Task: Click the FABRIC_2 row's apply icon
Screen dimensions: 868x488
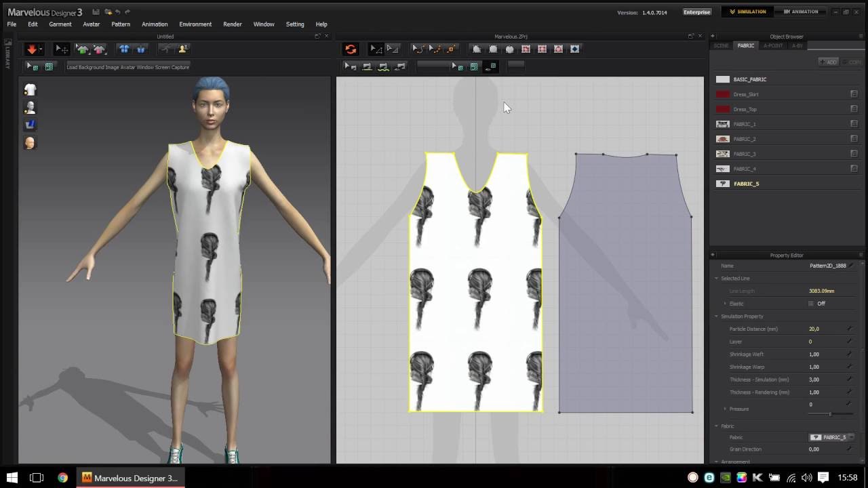Action: tap(854, 139)
